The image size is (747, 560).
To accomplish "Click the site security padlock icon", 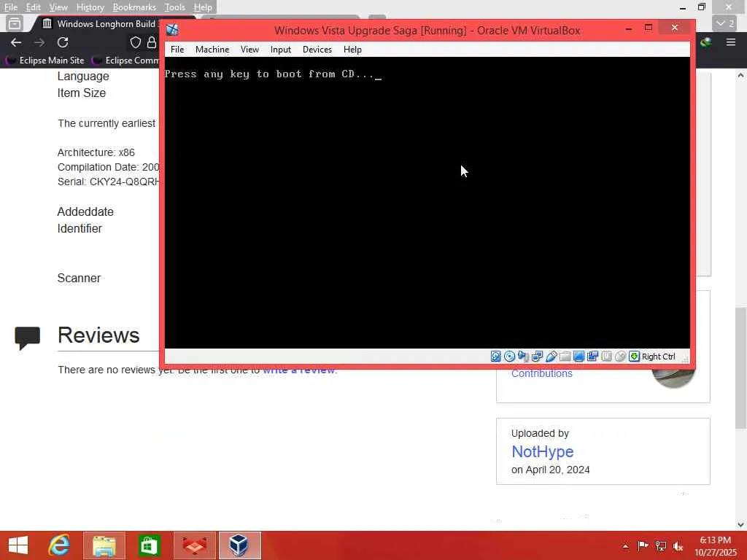I will (152, 42).
